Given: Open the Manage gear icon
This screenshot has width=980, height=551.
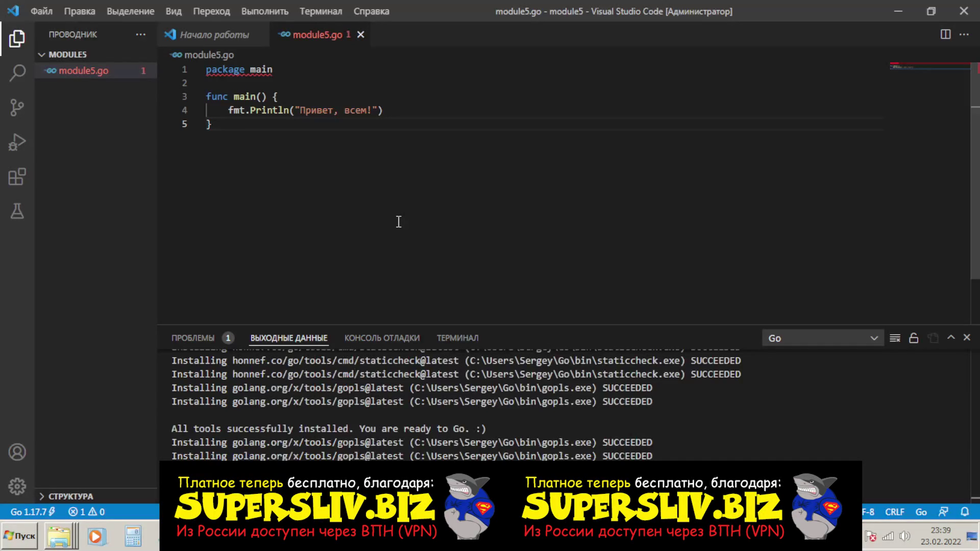Looking at the screenshot, I should pyautogui.click(x=17, y=486).
